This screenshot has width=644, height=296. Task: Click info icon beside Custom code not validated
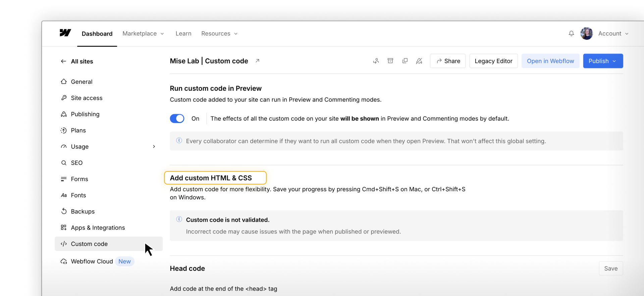coord(179,219)
